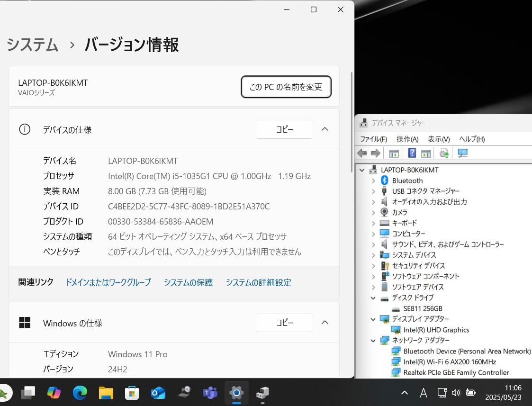Select Bluetooth Device (Personal Area Network)
This screenshot has width=532, height=406.
point(467,352)
